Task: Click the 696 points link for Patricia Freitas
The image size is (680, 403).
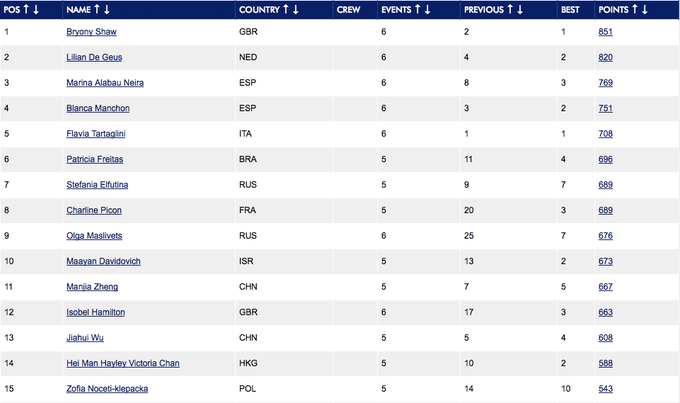Action: 605,159
